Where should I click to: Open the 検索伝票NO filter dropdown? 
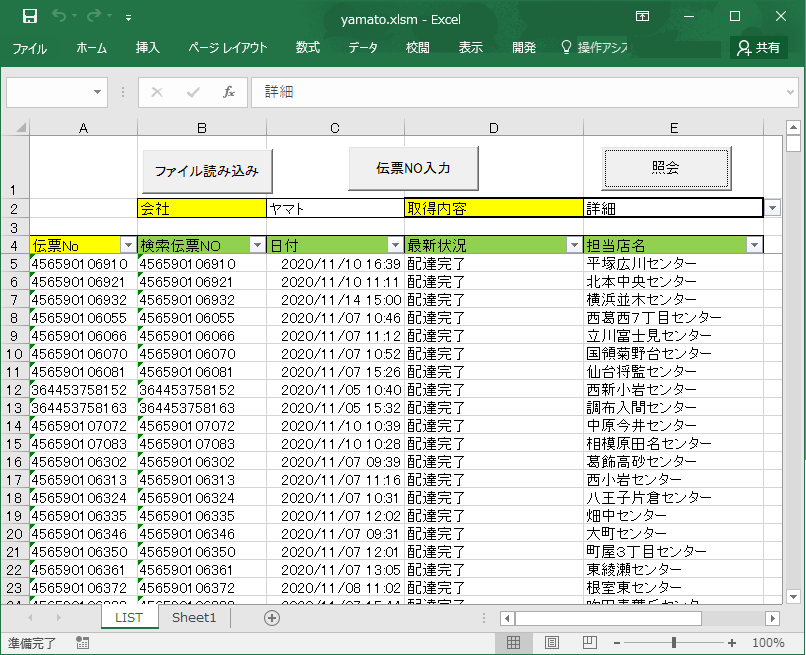258,246
